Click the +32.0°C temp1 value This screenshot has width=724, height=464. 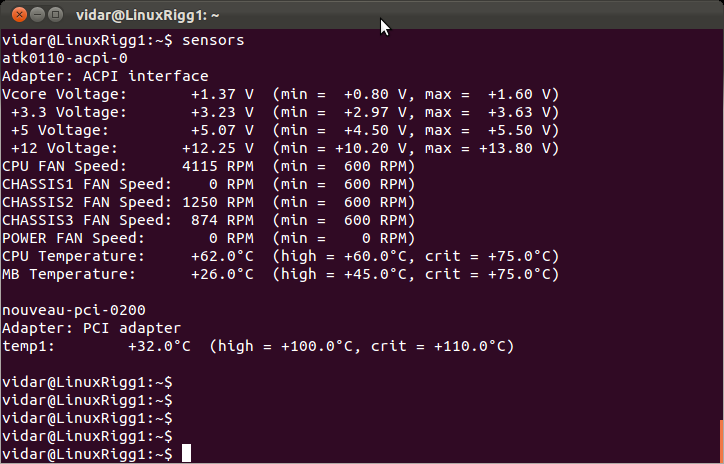tap(159, 346)
